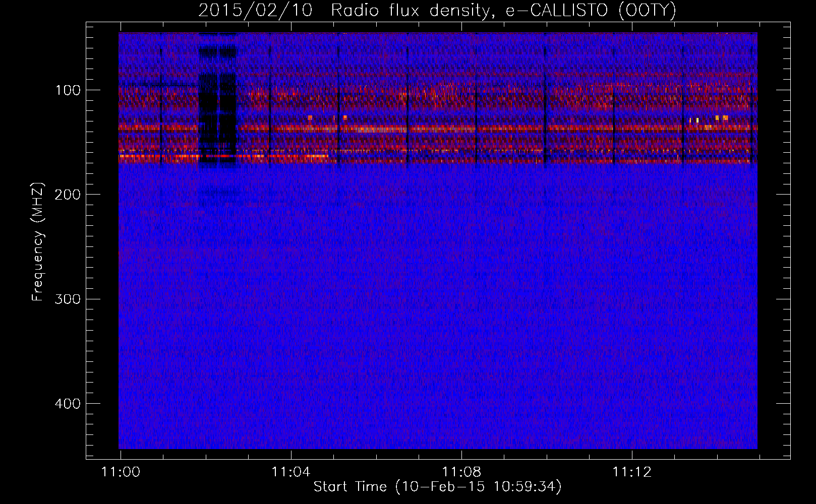This screenshot has width=816, height=504.
Task: Click the "11:08" time tick label
Action: pyautogui.click(x=461, y=472)
